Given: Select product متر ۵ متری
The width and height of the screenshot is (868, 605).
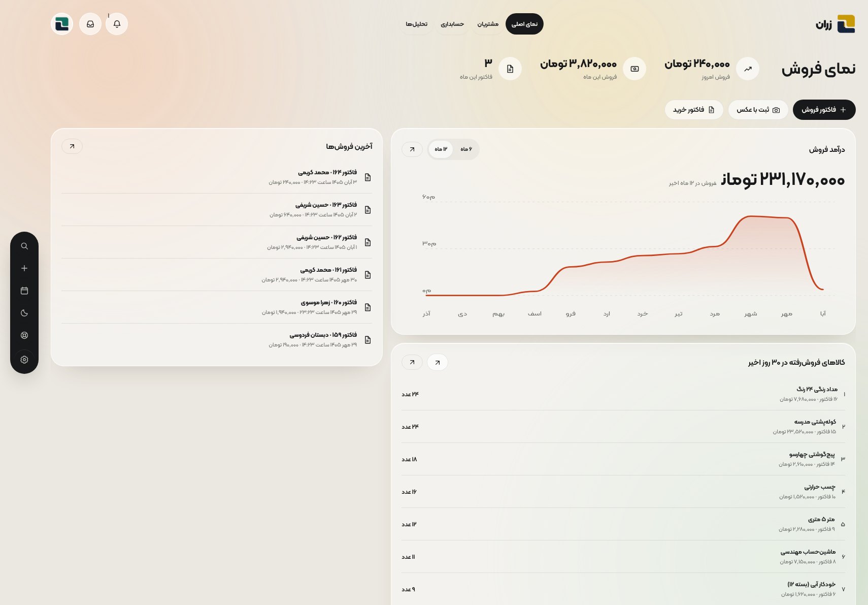Looking at the screenshot, I should (x=623, y=524).
